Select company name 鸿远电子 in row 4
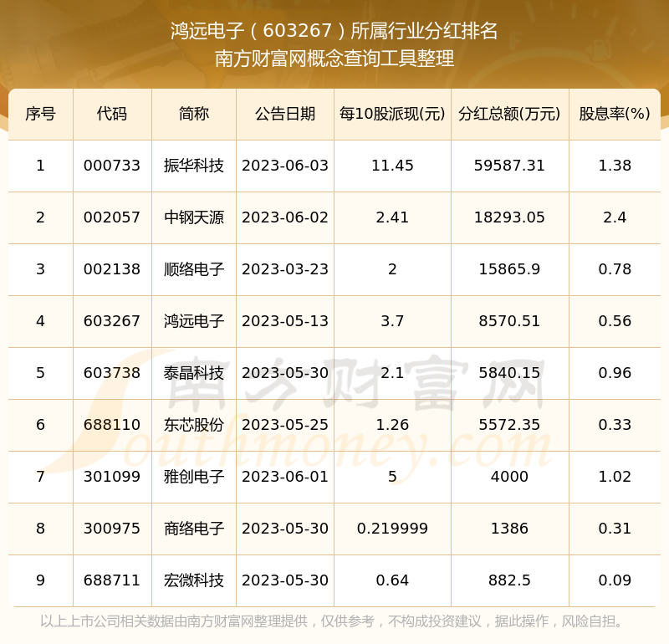The height and width of the screenshot is (644, 669). click(194, 321)
